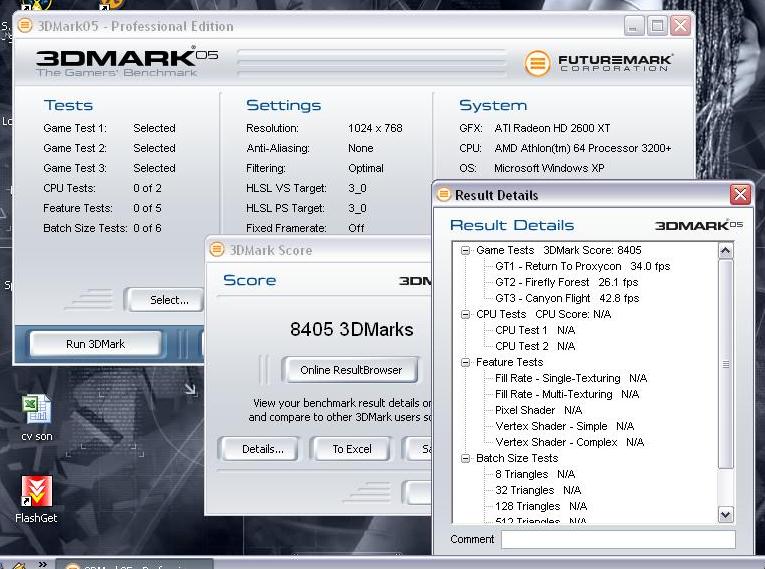Click the 8405 3DMarks score text

click(x=351, y=329)
